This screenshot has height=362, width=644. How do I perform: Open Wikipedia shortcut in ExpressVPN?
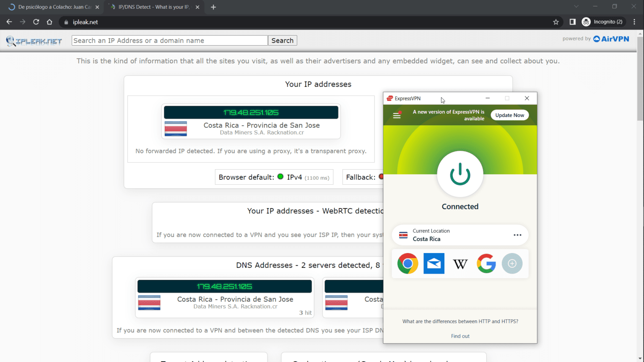point(460,264)
